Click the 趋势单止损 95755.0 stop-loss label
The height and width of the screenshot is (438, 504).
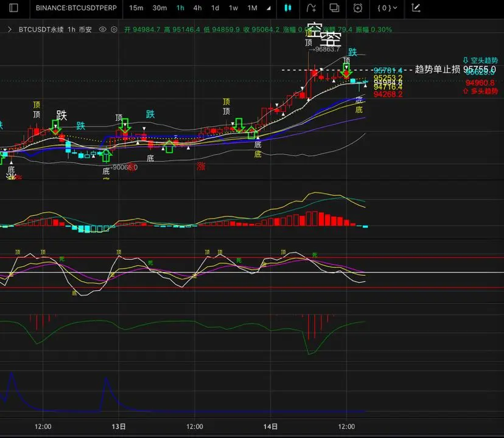pyautogui.click(x=455, y=69)
